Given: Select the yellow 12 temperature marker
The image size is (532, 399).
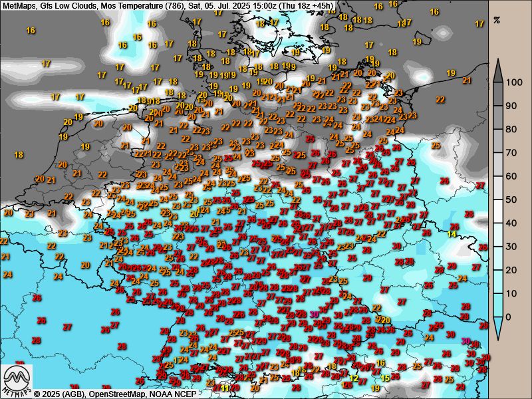Looking at the screenshot, I should click(x=354, y=378).
